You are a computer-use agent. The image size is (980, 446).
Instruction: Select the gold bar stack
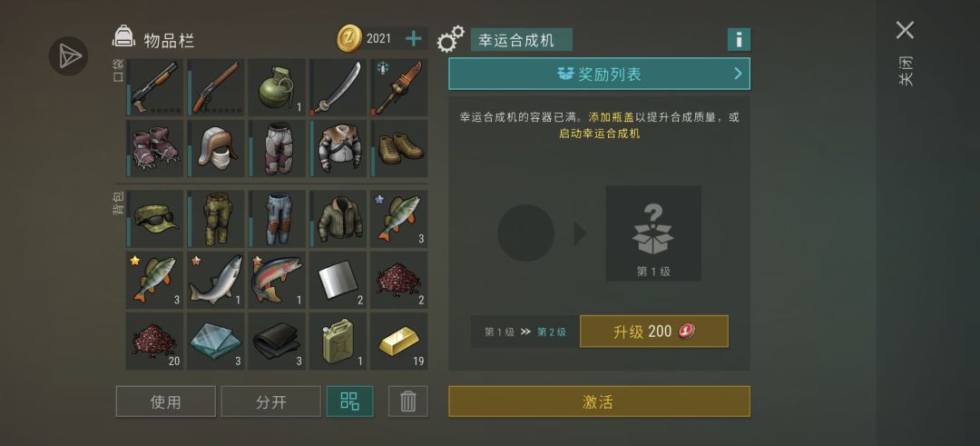click(x=398, y=341)
